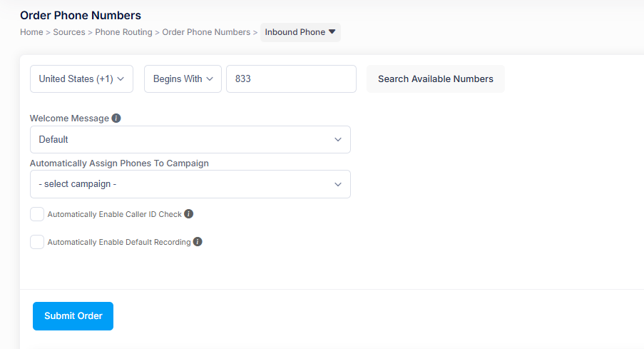
Task: Click the Submit Order button
Action: 73,316
